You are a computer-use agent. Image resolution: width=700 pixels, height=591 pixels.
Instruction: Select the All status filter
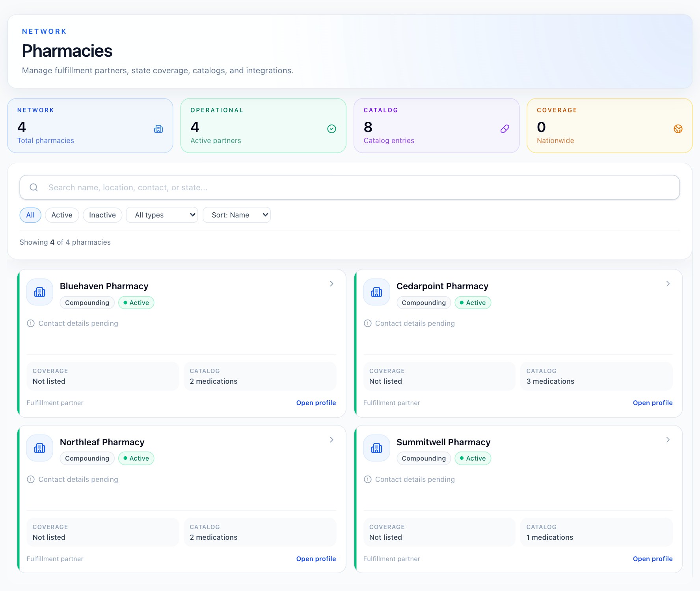coord(30,215)
